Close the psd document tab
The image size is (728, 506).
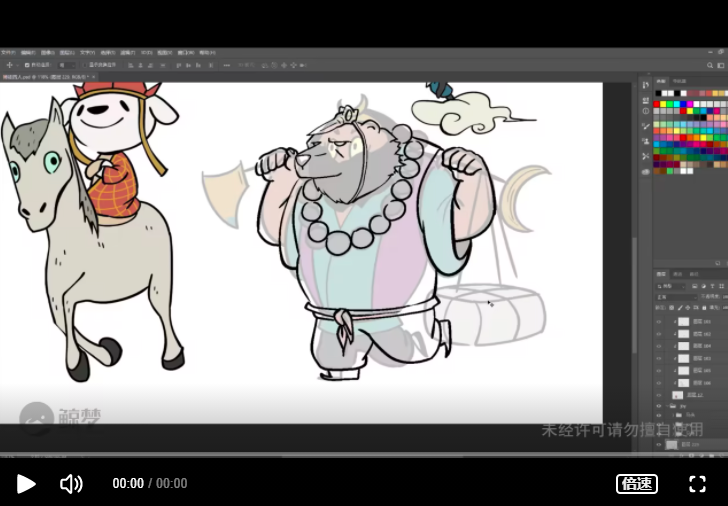93,77
